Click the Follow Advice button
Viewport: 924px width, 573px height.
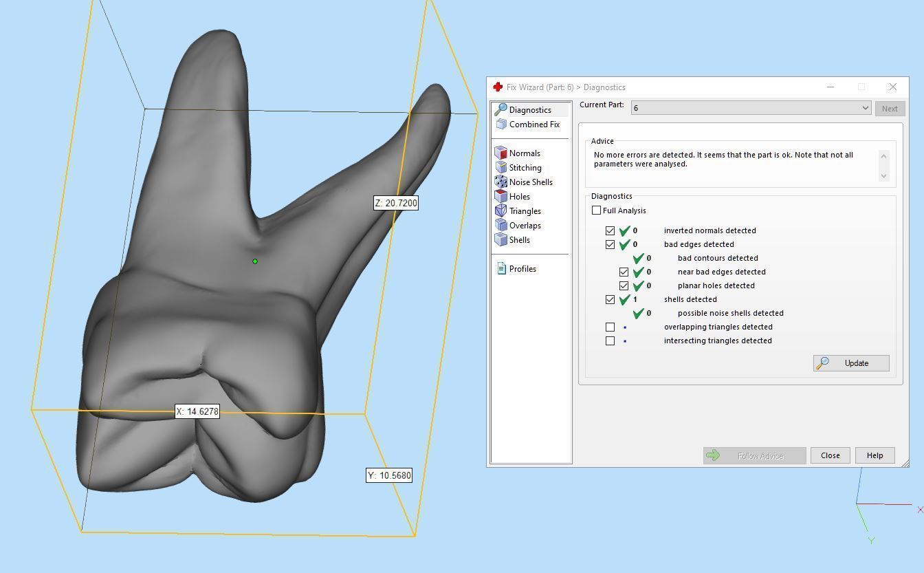(x=754, y=455)
